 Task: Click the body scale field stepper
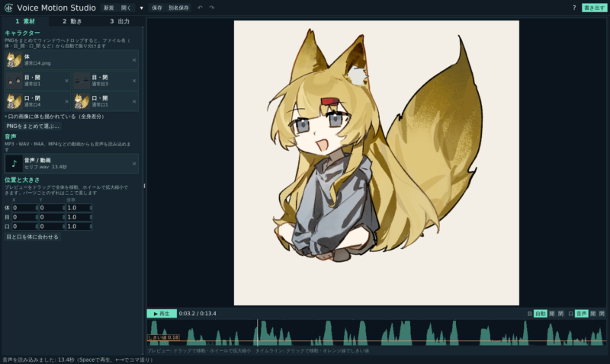tap(91, 208)
